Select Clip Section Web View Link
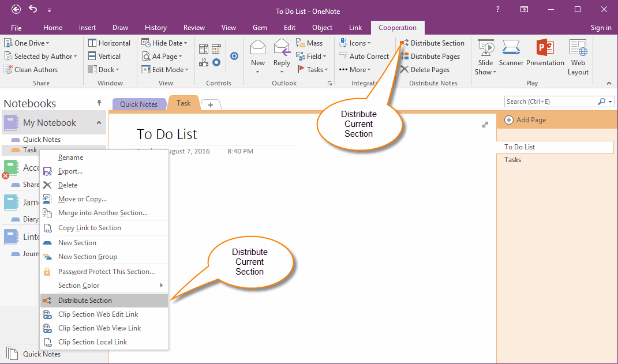The width and height of the screenshot is (618, 364). (x=99, y=328)
